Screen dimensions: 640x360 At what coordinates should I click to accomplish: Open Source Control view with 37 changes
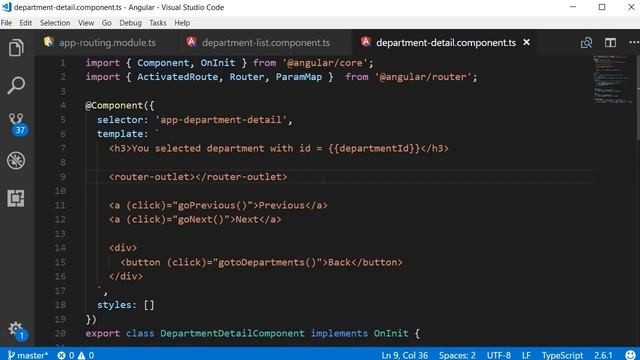coord(16,124)
